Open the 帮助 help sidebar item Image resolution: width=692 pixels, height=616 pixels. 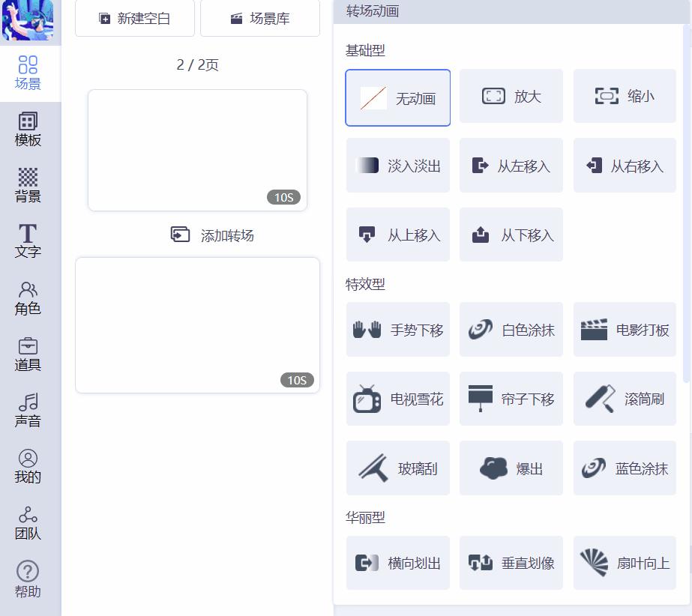pos(28,579)
